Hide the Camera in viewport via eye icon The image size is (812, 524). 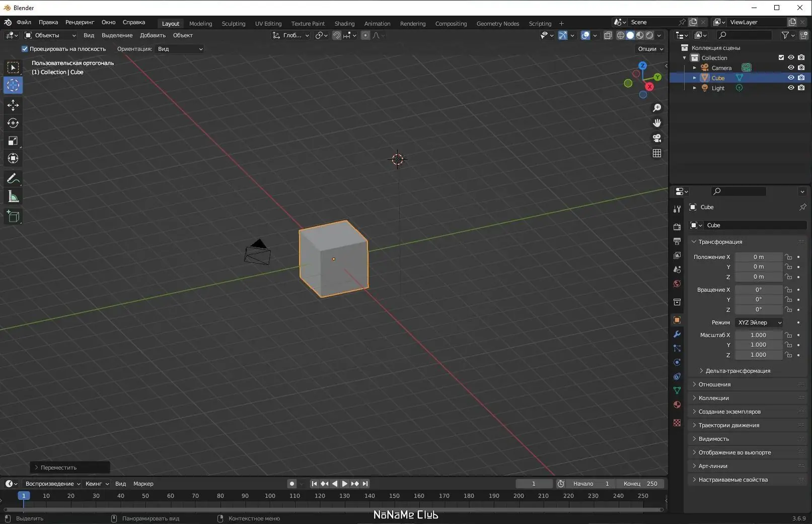tap(791, 68)
